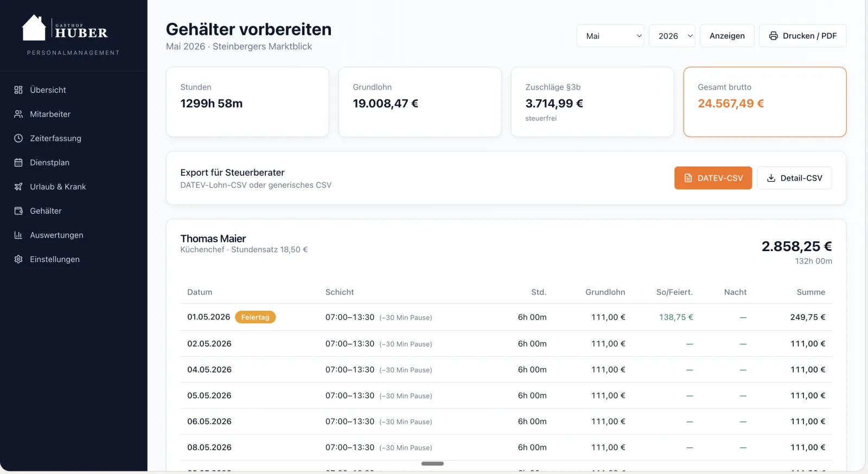Click the total hours 132h 00m

814,261
